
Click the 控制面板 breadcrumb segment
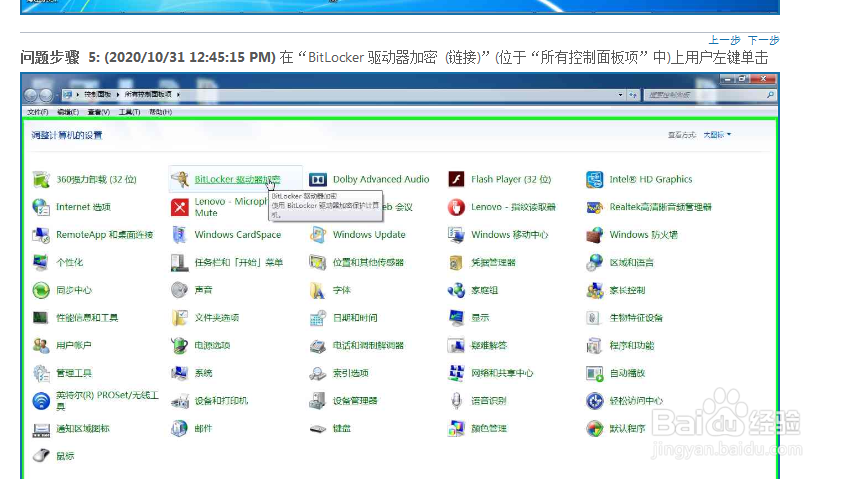(x=98, y=94)
